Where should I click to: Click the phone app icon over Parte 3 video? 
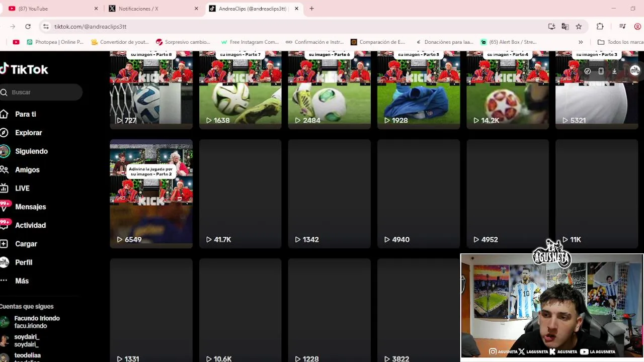coord(601,71)
